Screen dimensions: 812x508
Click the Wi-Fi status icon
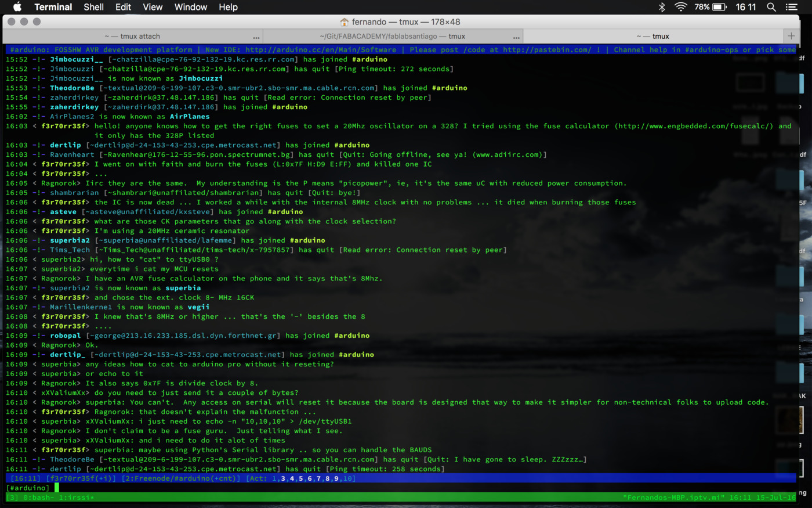(681, 7)
